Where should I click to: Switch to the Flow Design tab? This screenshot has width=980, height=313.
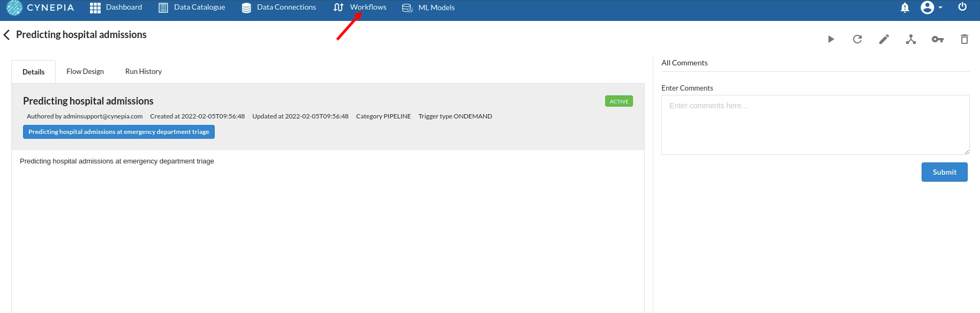click(x=85, y=71)
